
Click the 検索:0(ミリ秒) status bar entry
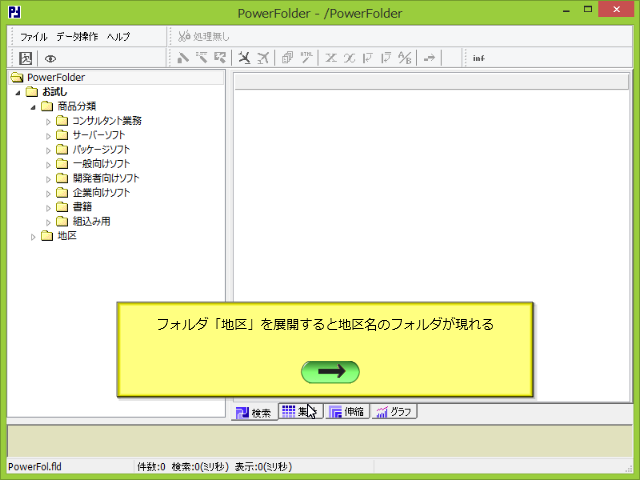tap(200, 467)
